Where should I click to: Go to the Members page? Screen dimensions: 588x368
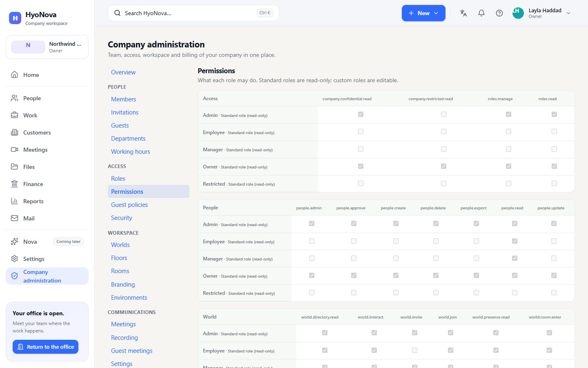pyautogui.click(x=123, y=99)
